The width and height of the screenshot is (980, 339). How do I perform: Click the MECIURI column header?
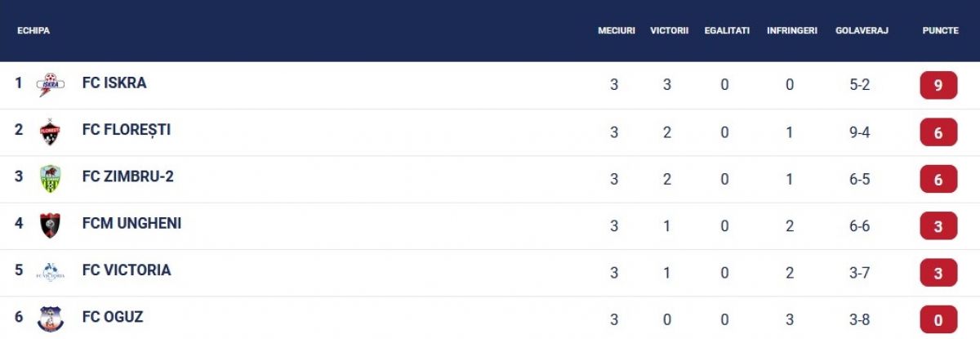pos(617,30)
